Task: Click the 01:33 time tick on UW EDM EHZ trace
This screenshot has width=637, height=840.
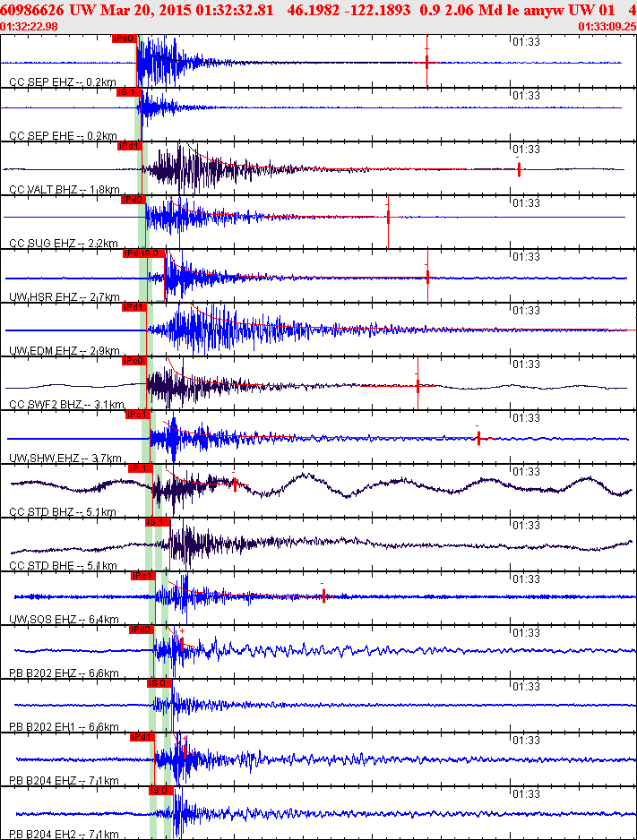Action: (526, 310)
